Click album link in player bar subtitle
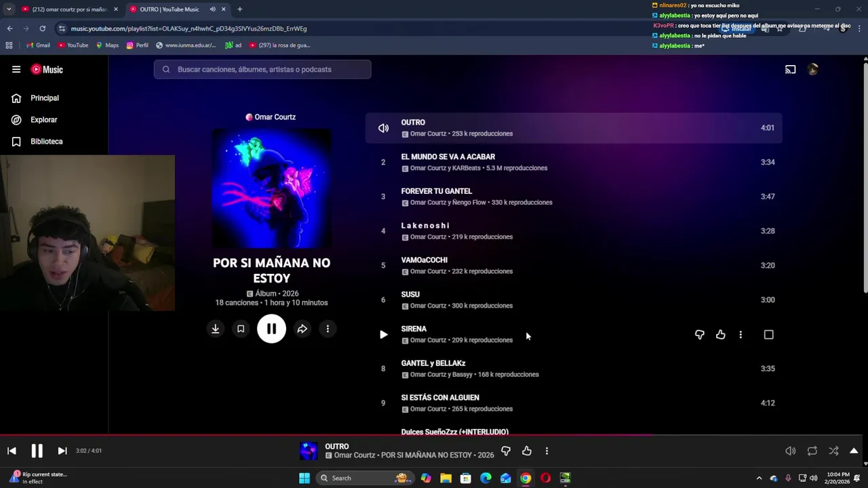 (427, 455)
